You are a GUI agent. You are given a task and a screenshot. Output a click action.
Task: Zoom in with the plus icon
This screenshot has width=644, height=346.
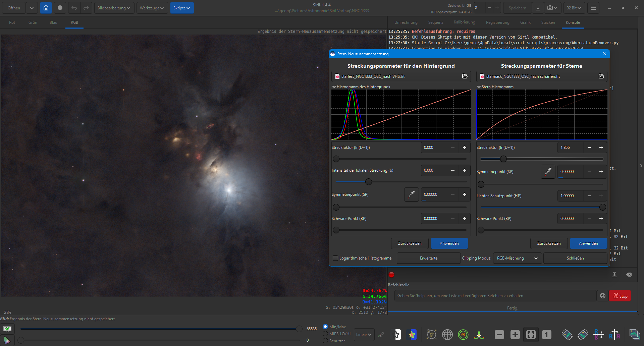tap(515, 334)
